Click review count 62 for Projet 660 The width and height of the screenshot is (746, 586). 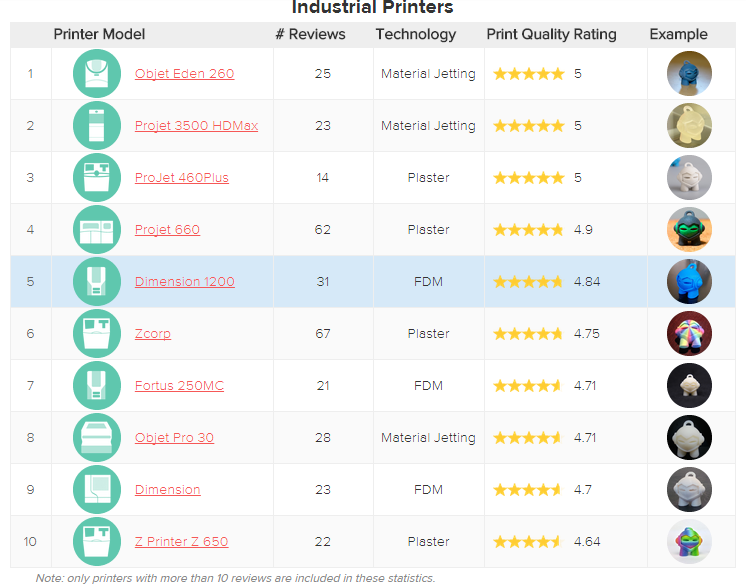323,230
